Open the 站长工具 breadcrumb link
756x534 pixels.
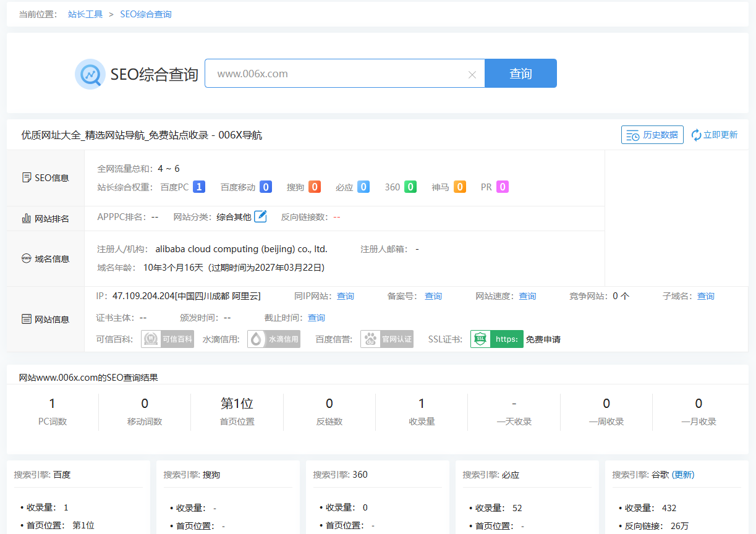pyautogui.click(x=85, y=14)
